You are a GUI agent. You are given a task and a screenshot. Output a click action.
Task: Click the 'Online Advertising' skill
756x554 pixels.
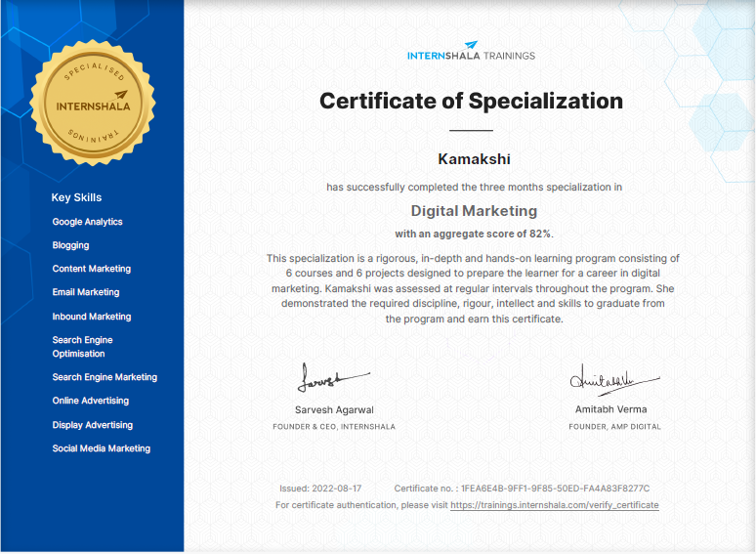click(x=91, y=401)
